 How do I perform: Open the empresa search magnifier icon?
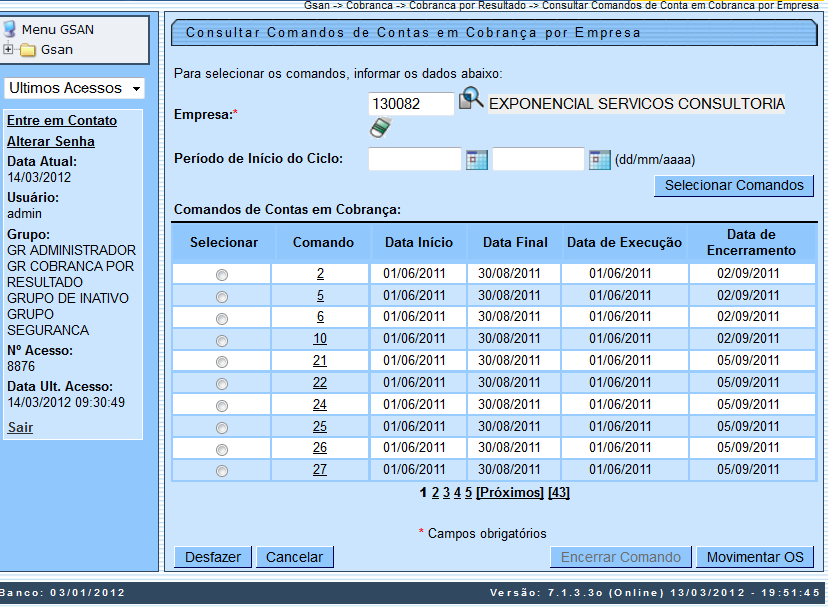471,100
